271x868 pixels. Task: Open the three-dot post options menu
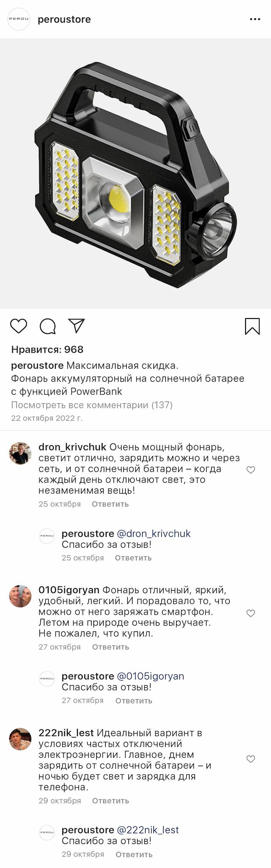(x=255, y=19)
